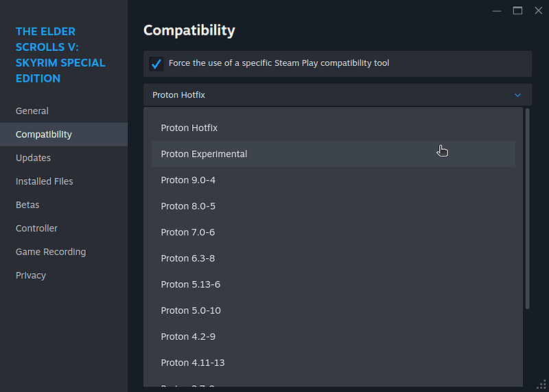Uncheck Force the use of Steam Play tool
549x392 pixels.
click(156, 64)
